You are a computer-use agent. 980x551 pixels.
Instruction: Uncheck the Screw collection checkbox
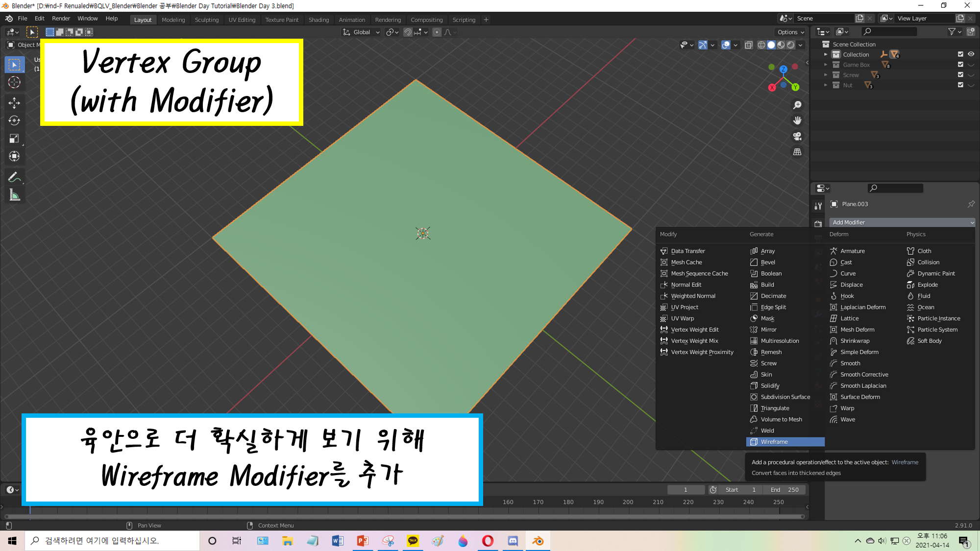click(960, 75)
